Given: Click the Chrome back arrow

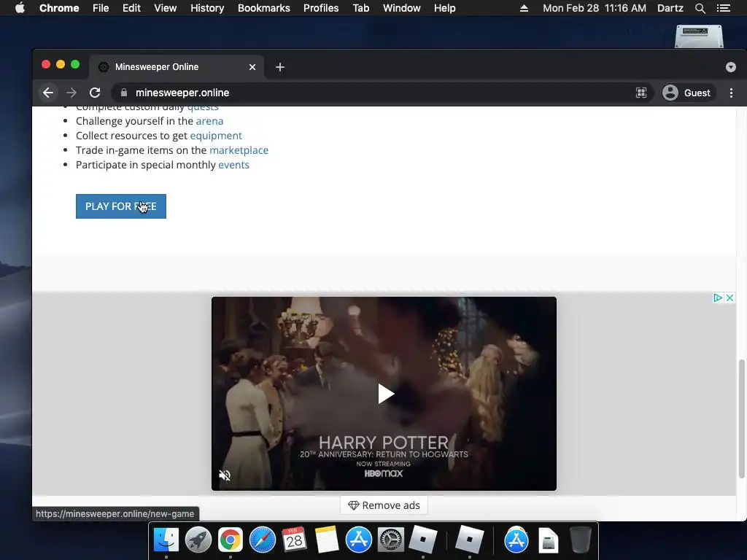Looking at the screenshot, I should pos(48,93).
